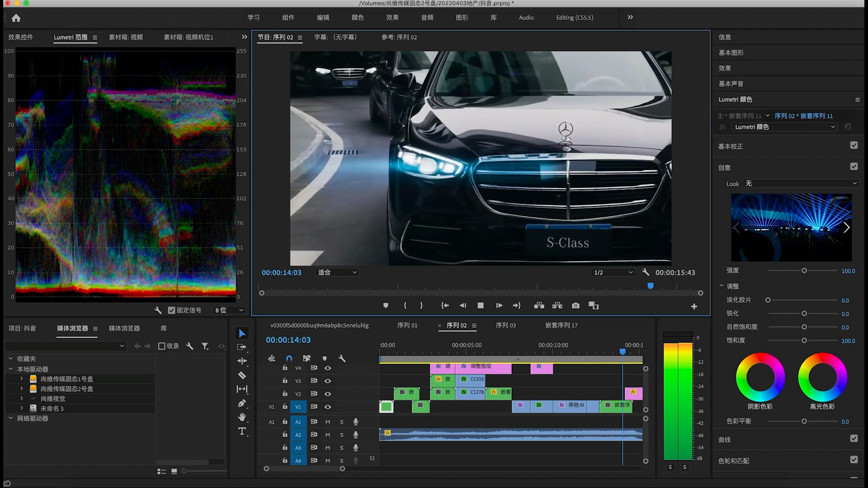Open the Essential Sound panel
Image resolution: width=868 pixels, height=488 pixels.
click(x=731, y=84)
